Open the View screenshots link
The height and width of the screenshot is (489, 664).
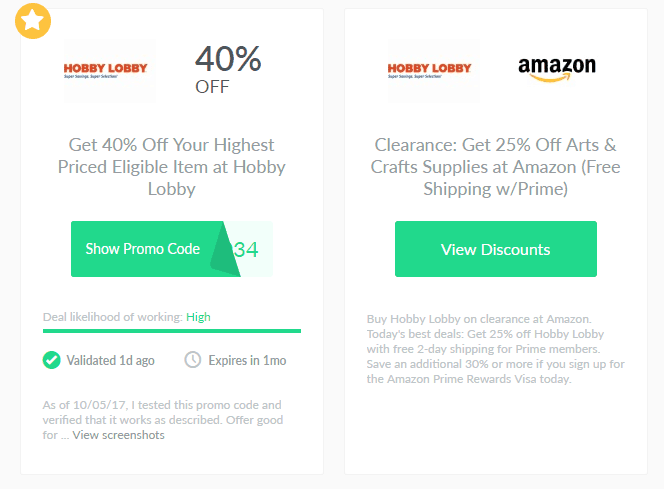point(118,435)
